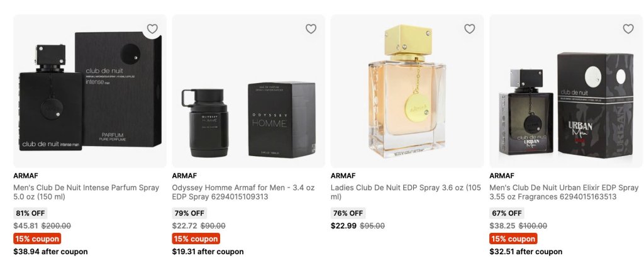The image size is (644, 270).
Task: Click the 81% OFF badge
Action: point(30,213)
